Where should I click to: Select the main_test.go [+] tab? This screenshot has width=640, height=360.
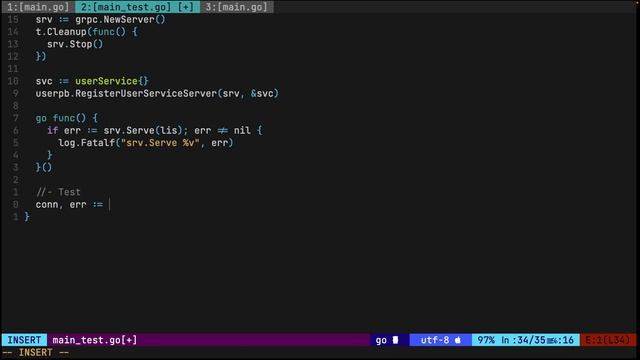point(138,7)
